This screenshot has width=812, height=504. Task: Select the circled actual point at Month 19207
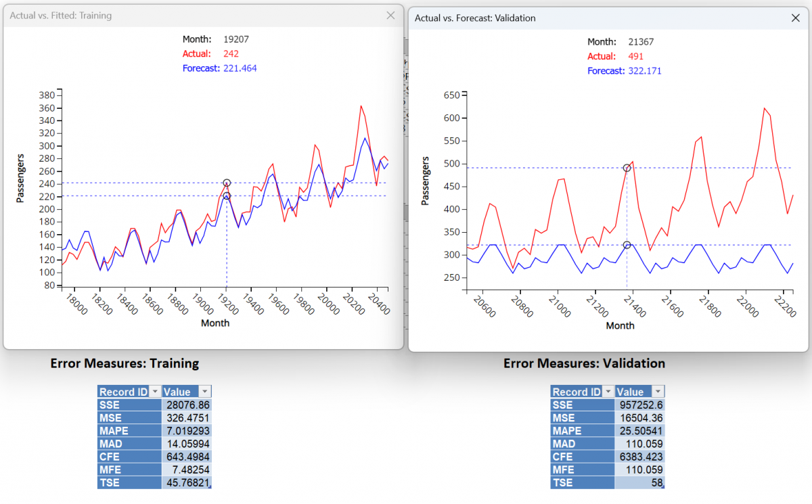(x=227, y=182)
